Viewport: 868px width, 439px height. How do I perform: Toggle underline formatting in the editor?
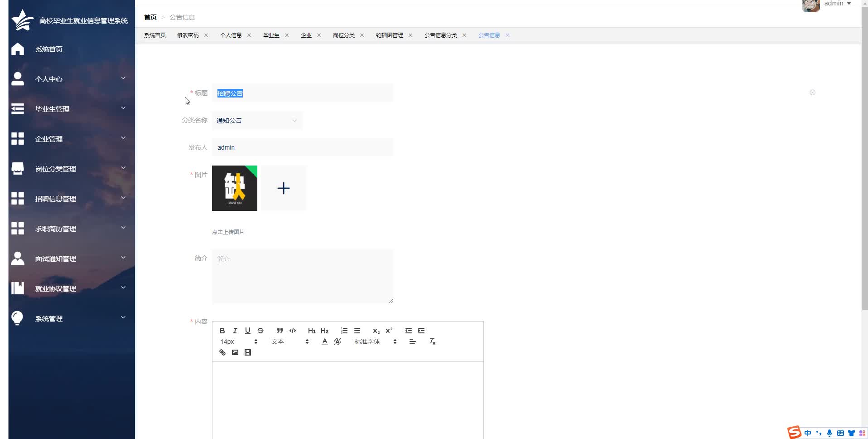[248, 331]
